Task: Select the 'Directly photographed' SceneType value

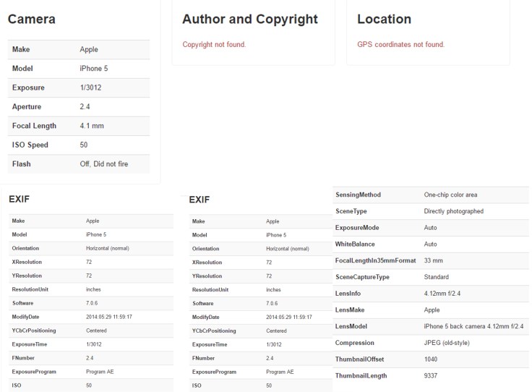Action: (453, 211)
